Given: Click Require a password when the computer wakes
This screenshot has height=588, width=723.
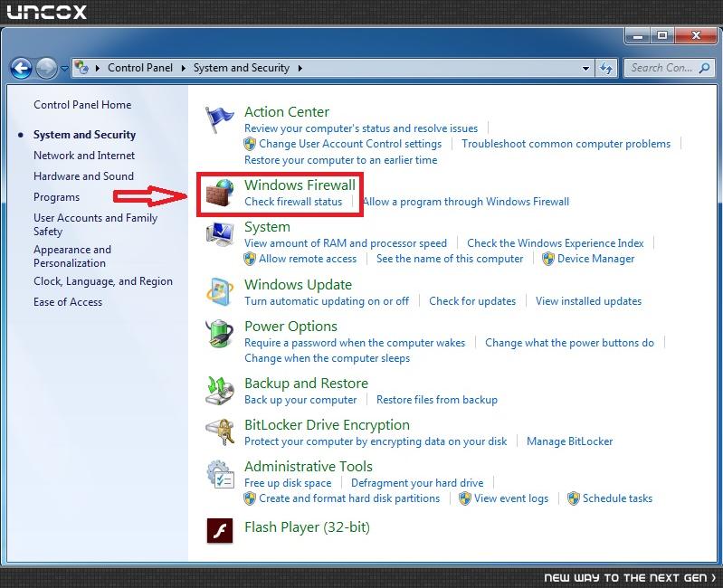Looking at the screenshot, I should (x=355, y=342).
